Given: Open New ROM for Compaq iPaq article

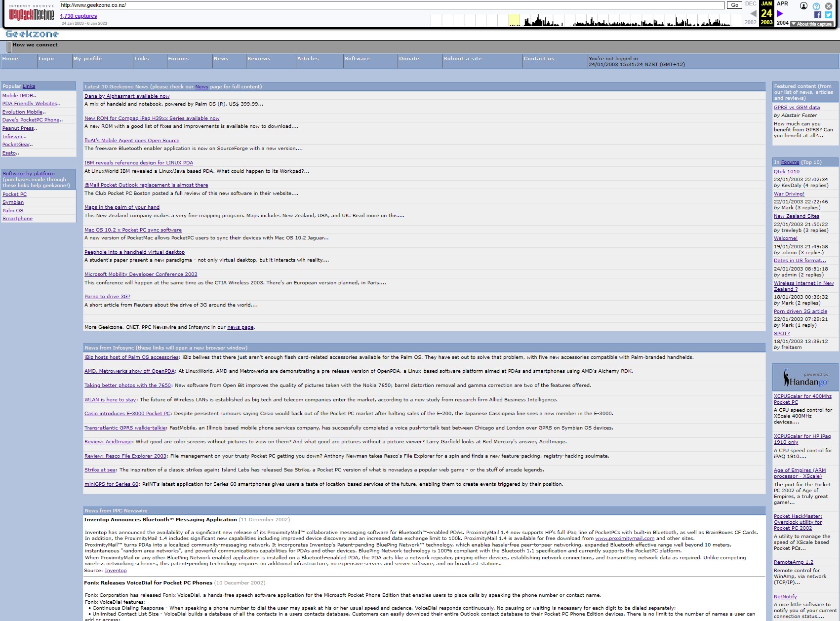Looking at the screenshot, I should tap(152, 118).
